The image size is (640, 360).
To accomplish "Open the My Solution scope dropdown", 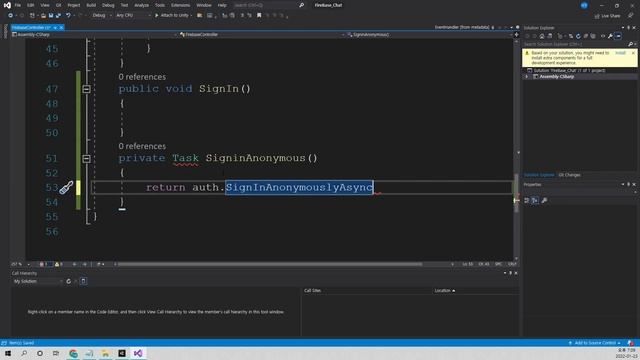I will (38, 281).
